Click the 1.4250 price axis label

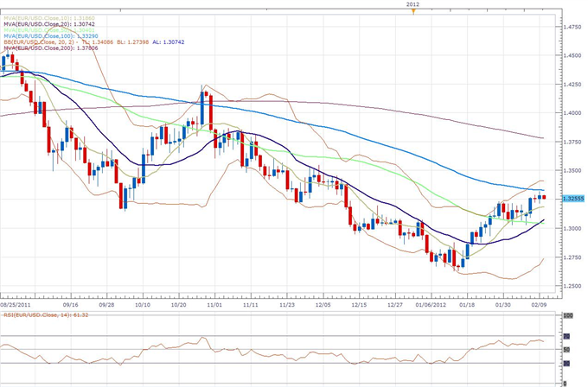(x=572, y=85)
